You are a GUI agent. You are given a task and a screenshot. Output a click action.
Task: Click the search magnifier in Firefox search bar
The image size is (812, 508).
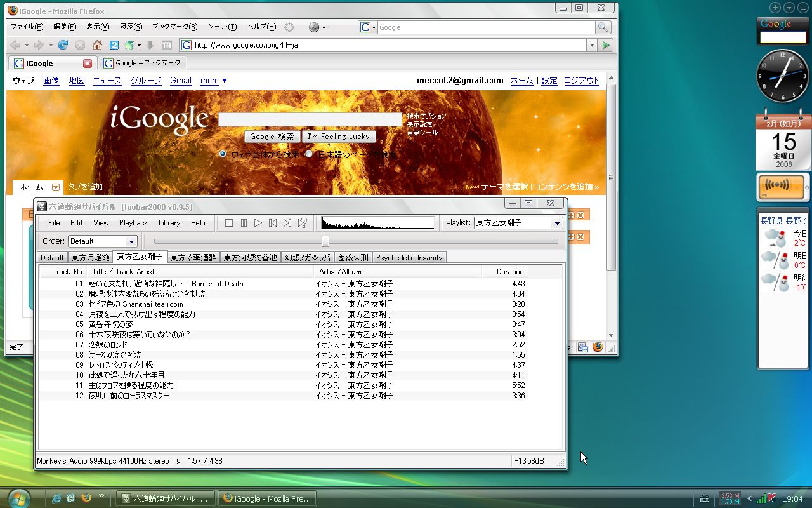point(603,27)
